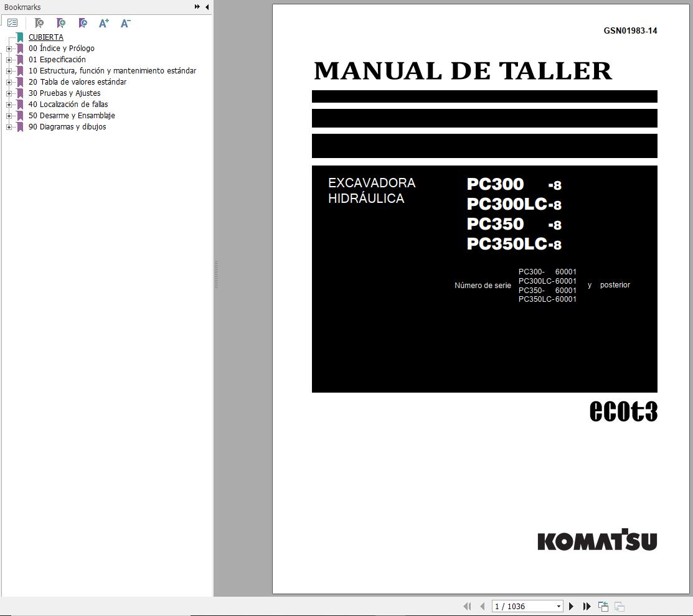
Task: Click the add new bookmark icon
Action: (x=61, y=23)
